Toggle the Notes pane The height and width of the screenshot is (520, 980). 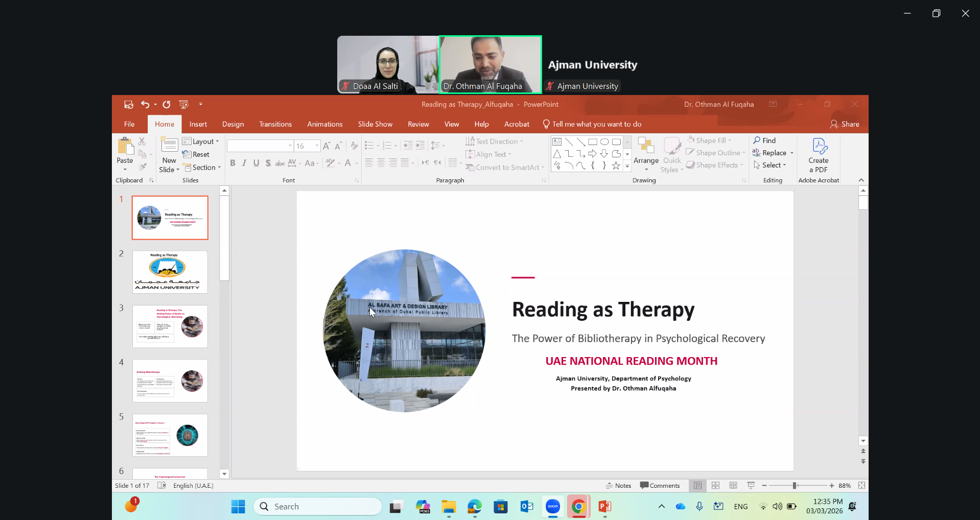coord(619,485)
